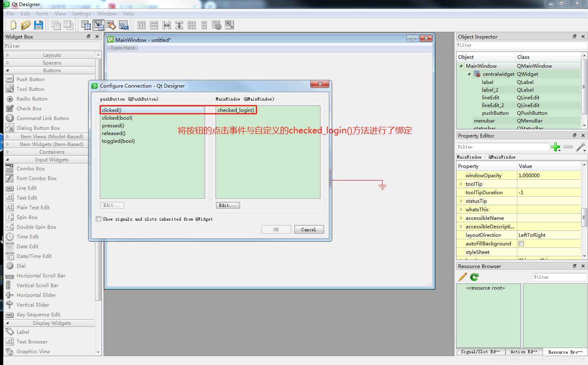
Task: Select pushButton in the Object Inspector
Action: [x=495, y=113]
